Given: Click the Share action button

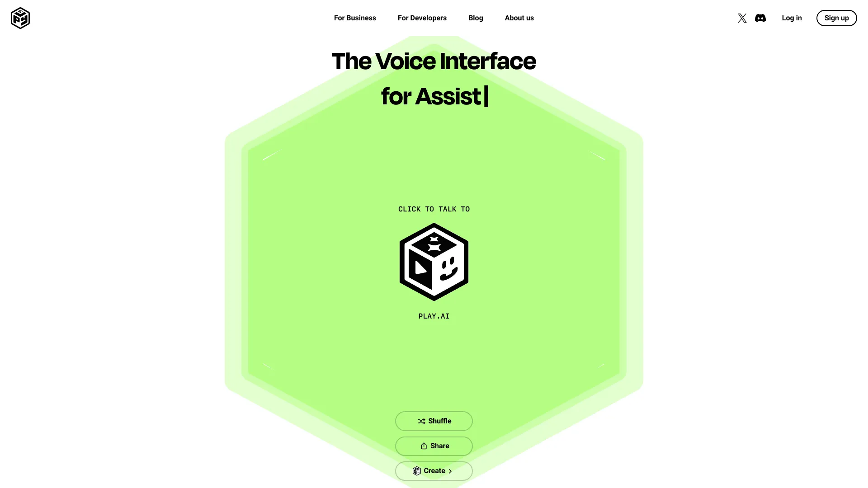Looking at the screenshot, I should (x=434, y=446).
